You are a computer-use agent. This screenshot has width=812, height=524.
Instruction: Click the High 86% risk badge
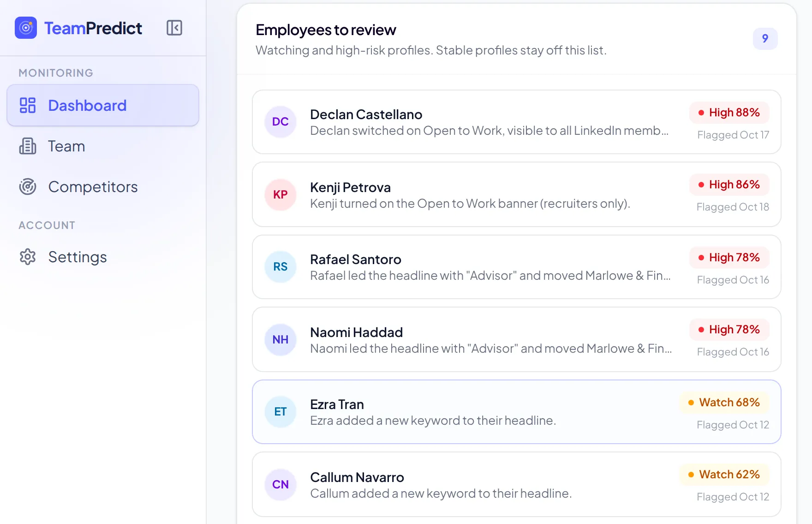(729, 185)
